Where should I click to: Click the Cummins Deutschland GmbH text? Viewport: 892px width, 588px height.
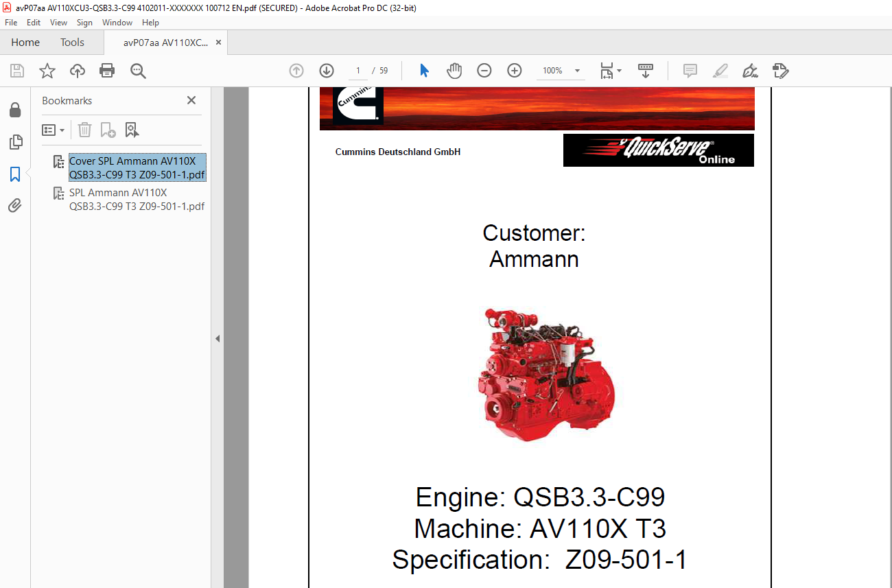398,152
